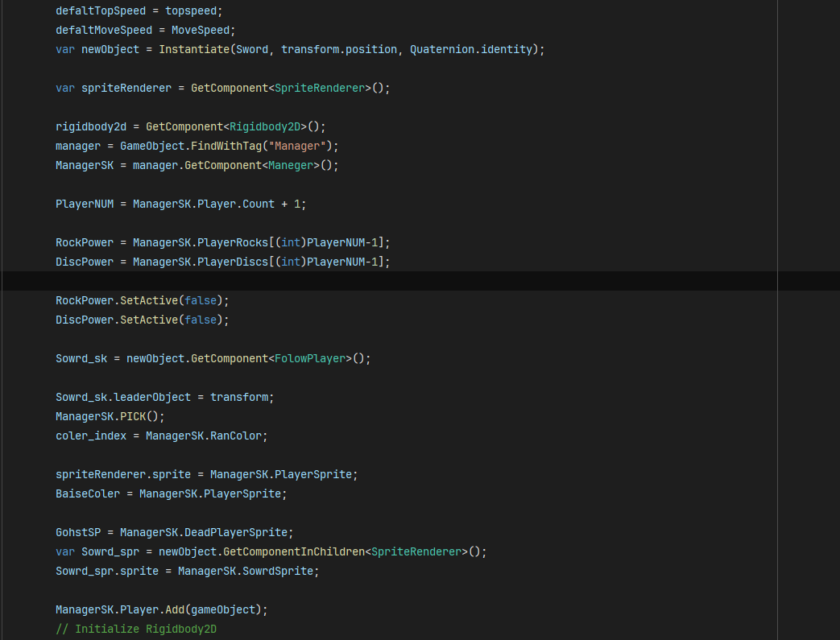Select the rigidbody2d assignment line
Screen dimensions: 840x640
(x=185, y=126)
